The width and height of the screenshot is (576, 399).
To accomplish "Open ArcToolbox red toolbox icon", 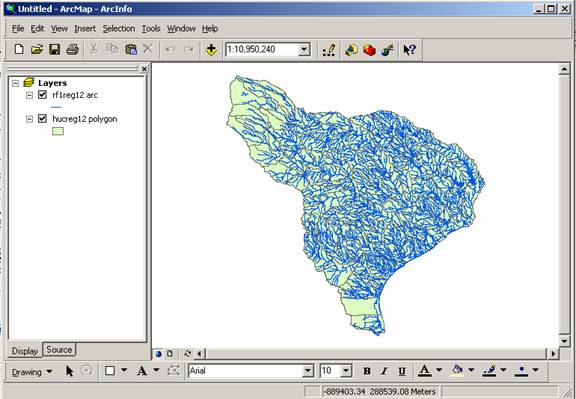I will pyautogui.click(x=370, y=50).
